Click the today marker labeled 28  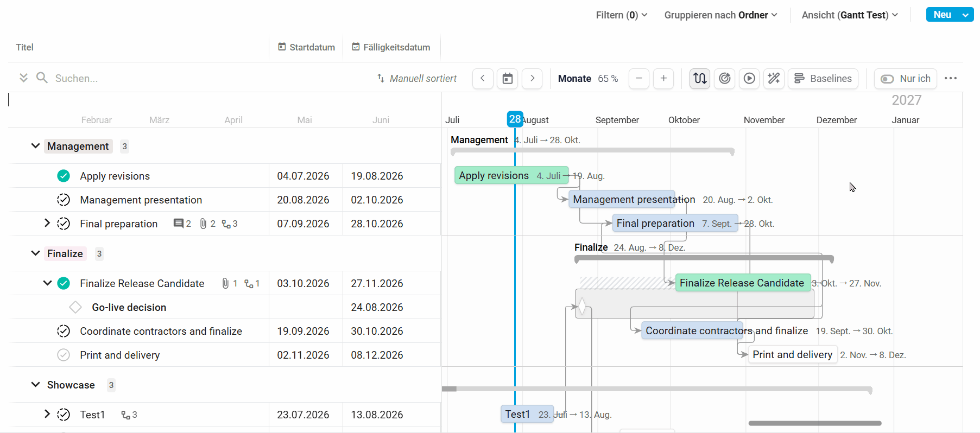(515, 119)
